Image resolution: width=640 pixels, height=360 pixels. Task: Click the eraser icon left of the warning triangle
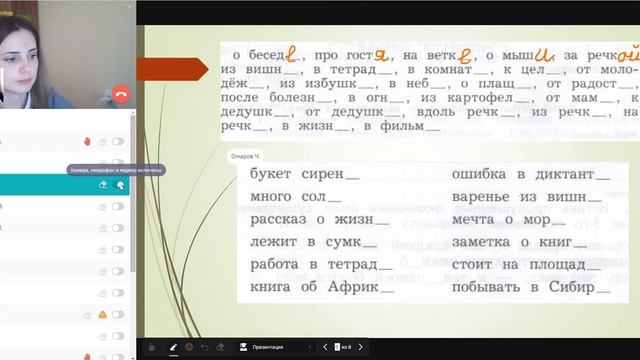pyautogui.click(x=87, y=315)
